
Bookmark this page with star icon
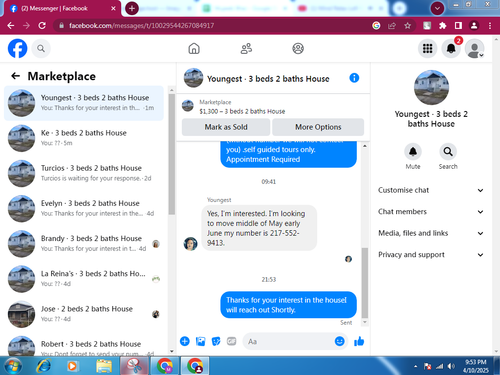(x=407, y=26)
